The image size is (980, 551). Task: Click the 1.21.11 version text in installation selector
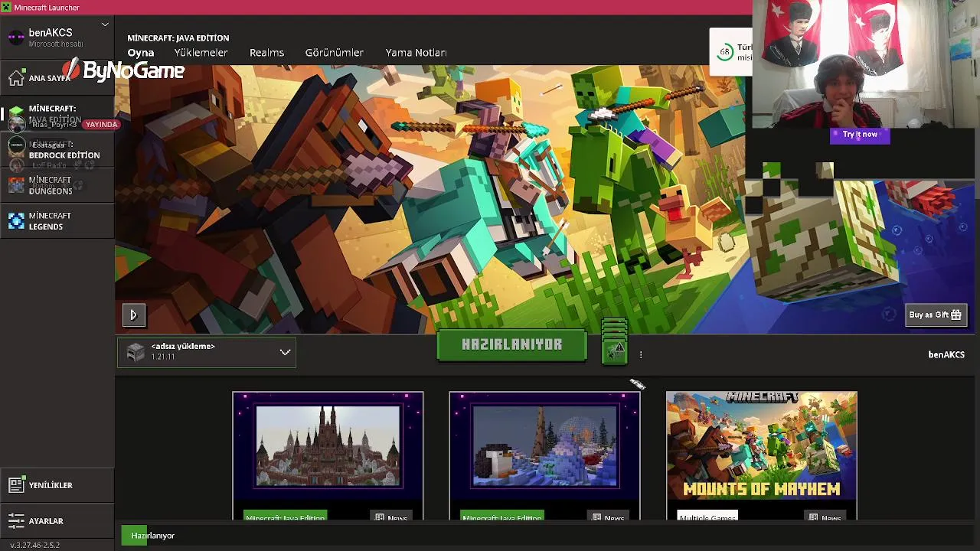163,357
